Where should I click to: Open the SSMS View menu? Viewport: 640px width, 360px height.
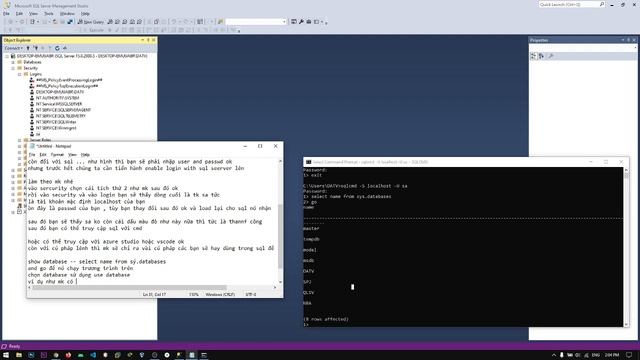[33, 13]
